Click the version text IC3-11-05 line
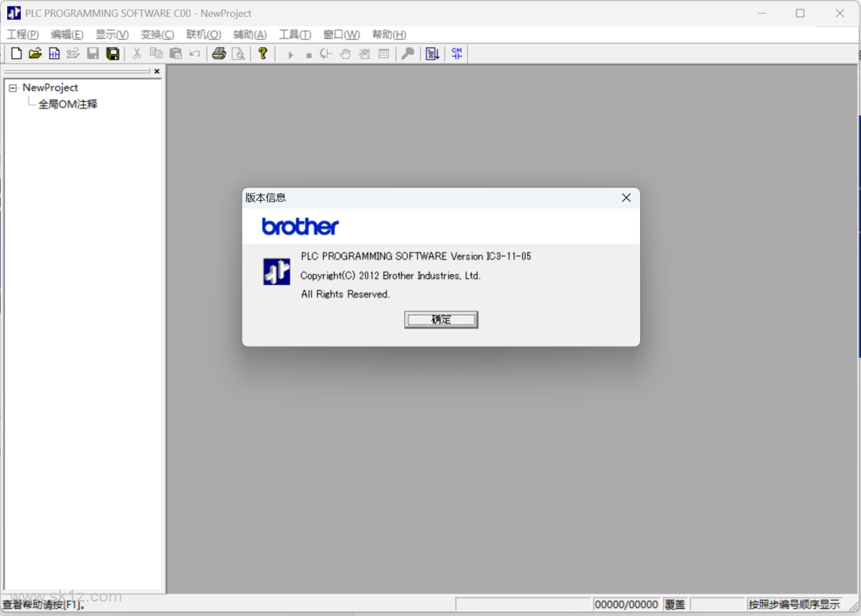Image resolution: width=861 pixels, height=616 pixels. [x=415, y=257]
